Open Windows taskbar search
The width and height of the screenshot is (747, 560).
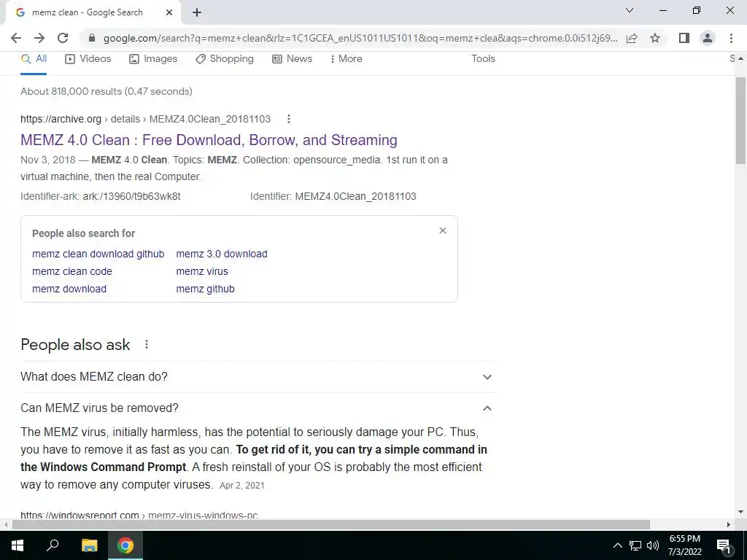click(x=53, y=545)
